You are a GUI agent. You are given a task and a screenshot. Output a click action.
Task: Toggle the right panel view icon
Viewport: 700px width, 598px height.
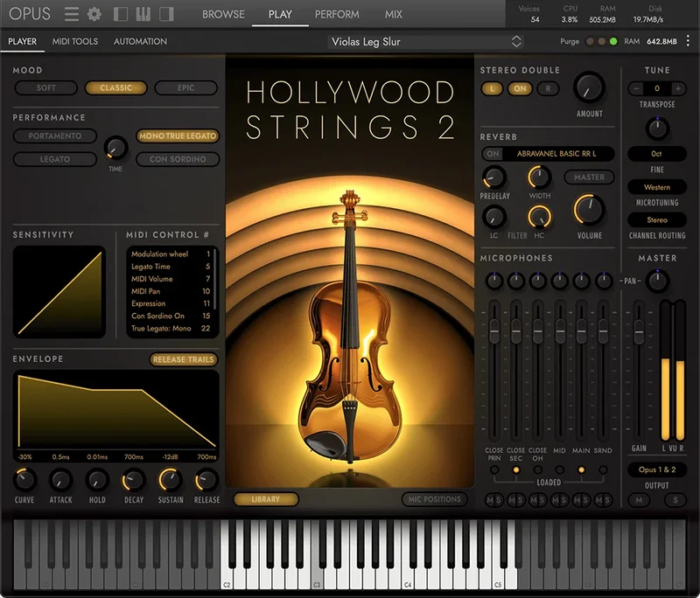click(166, 14)
